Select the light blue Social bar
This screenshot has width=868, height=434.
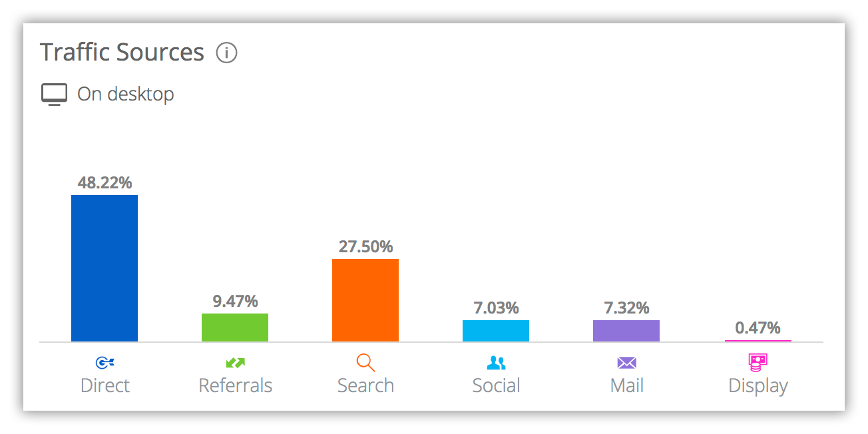[496, 331]
